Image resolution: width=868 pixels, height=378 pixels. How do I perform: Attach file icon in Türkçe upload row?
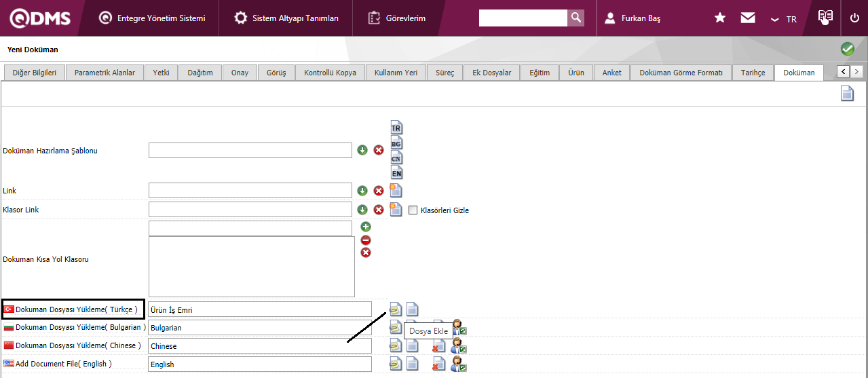(396, 309)
